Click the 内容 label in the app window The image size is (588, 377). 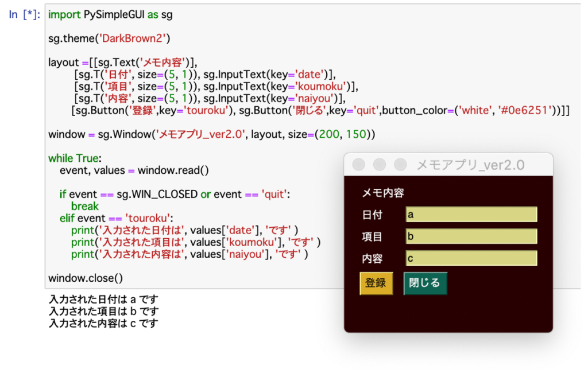point(372,259)
